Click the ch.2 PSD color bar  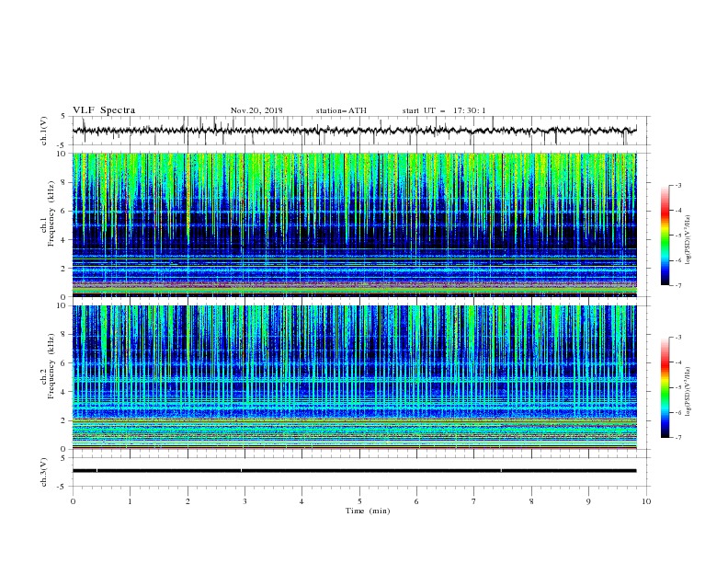pyautogui.click(x=665, y=387)
